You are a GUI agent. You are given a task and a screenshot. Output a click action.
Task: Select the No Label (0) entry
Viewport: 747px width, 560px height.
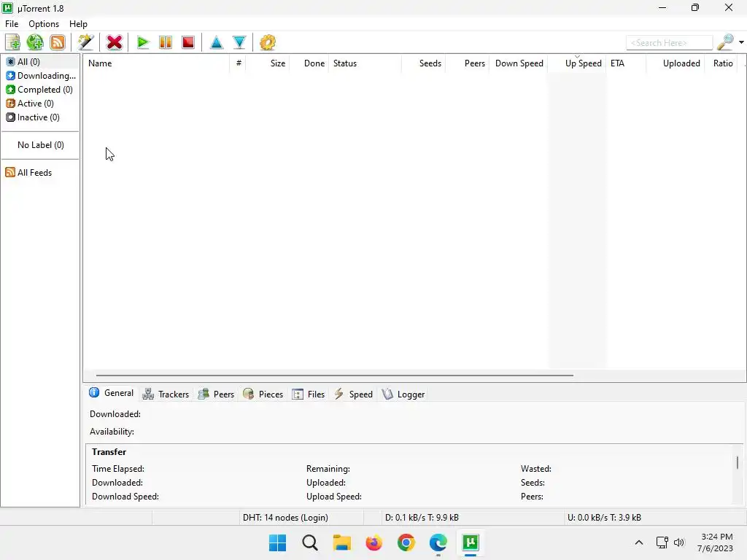click(x=41, y=145)
